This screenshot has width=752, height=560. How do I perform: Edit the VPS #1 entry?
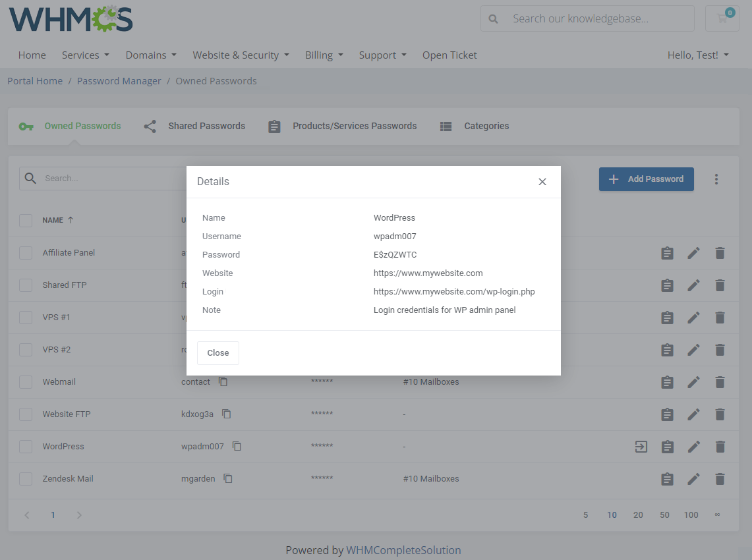coord(693,318)
